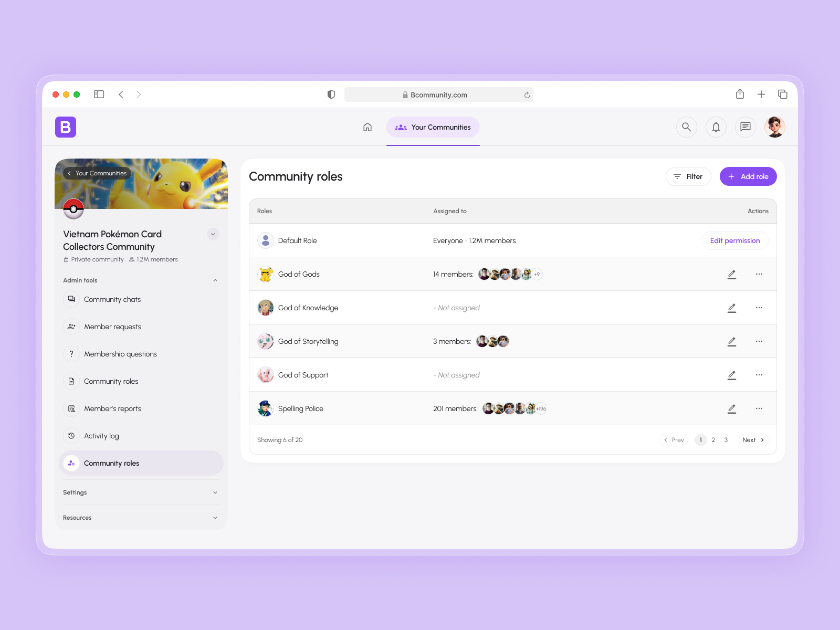Viewport: 840px width, 630px height.
Task: Open Community chats in the sidebar
Action: [141, 299]
